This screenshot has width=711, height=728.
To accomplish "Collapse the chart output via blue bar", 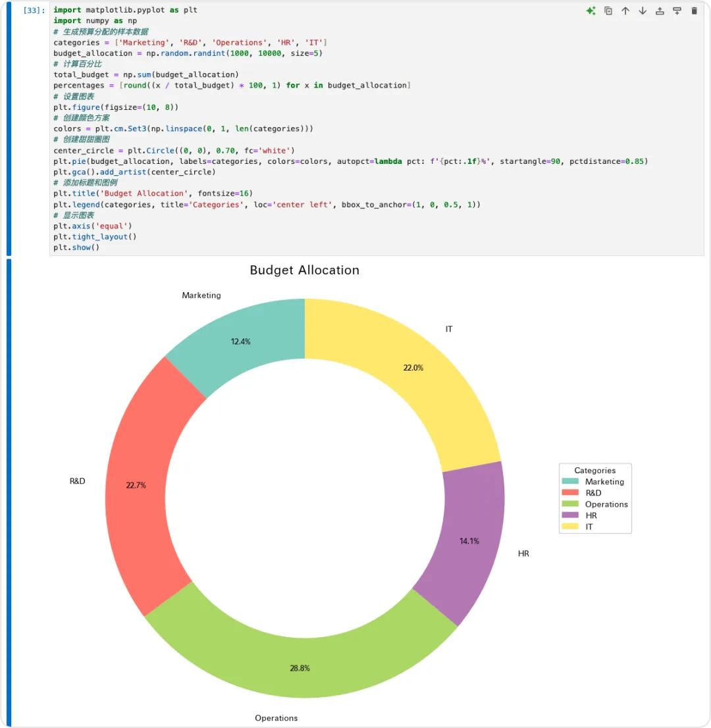I will click(x=9, y=493).
